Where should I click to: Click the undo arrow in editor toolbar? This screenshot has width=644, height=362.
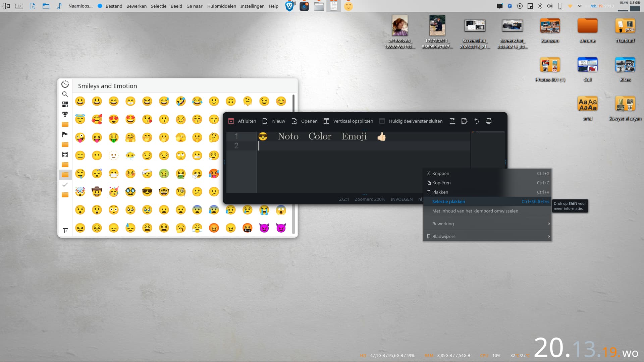(x=477, y=121)
